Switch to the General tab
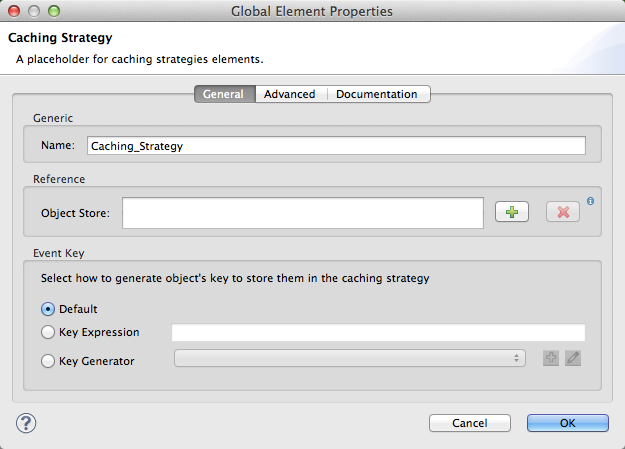 (225, 94)
